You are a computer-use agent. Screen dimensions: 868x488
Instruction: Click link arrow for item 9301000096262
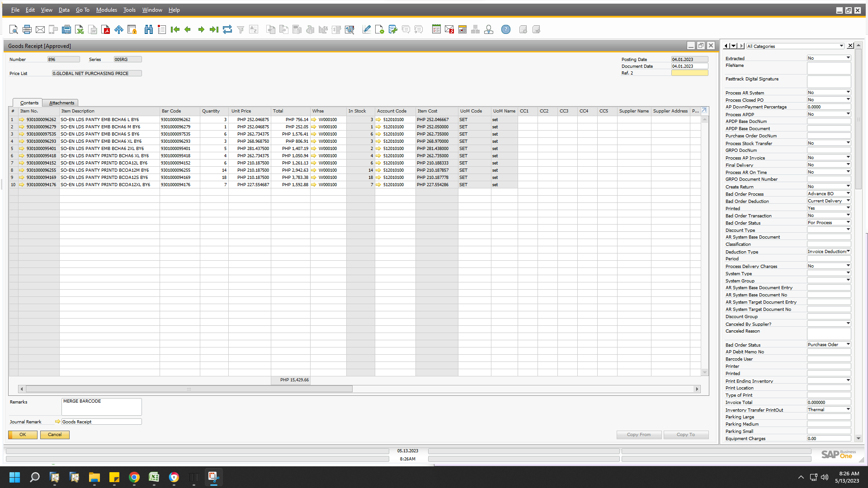point(21,120)
